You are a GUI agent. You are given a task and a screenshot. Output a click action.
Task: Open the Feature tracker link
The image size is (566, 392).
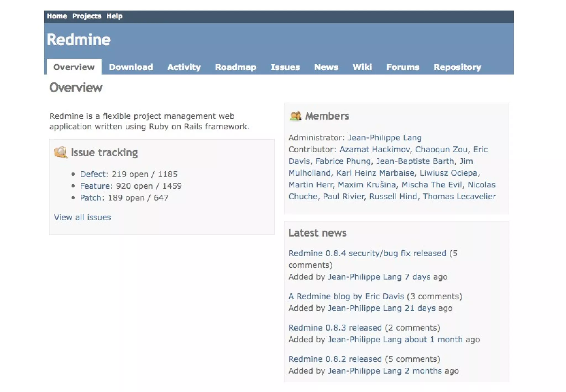coord(95,186)
